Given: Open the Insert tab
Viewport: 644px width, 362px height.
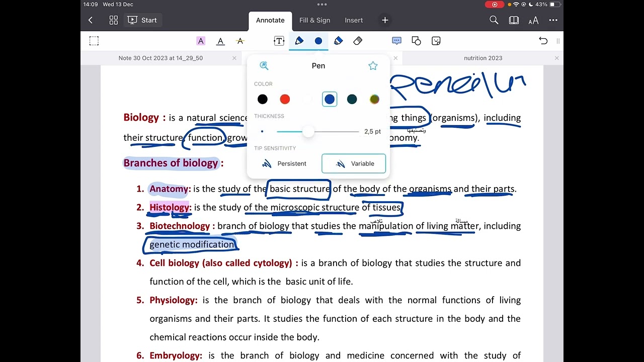Looking at the screenshot, I should point(354,20).
